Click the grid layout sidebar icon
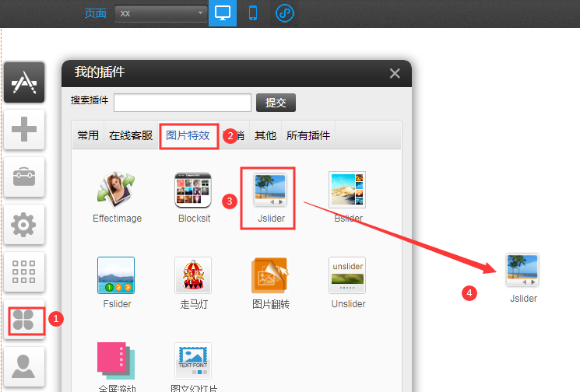580x392 pixels. [24, 272]
